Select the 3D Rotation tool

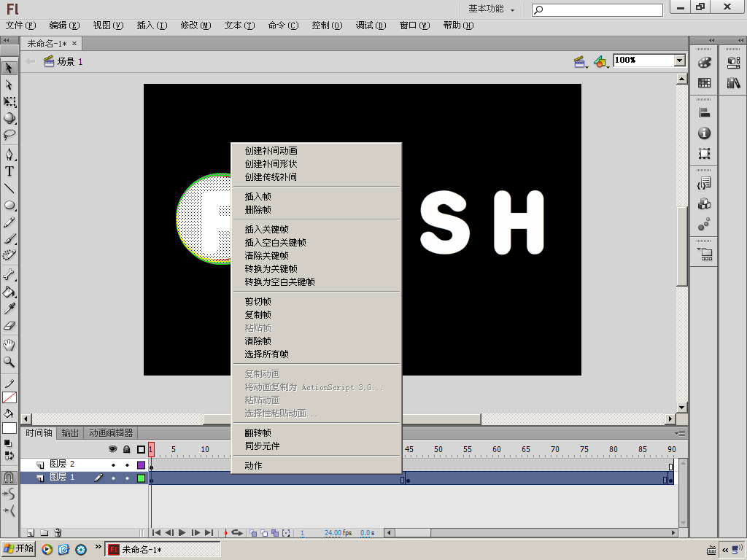(9, 118)
